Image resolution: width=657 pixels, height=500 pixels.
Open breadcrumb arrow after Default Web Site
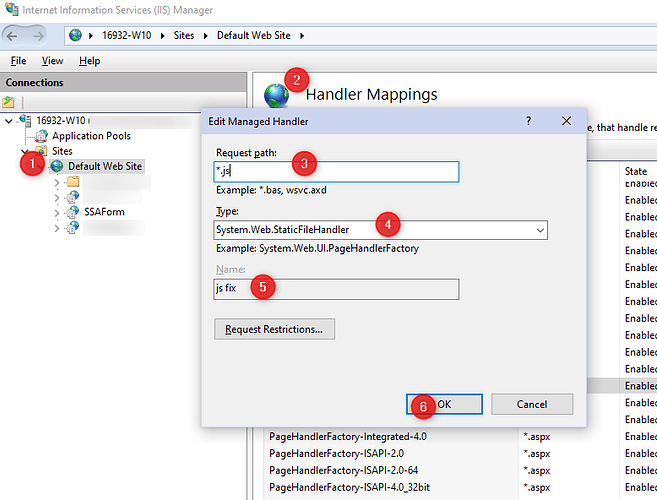[x=302, y=36]
